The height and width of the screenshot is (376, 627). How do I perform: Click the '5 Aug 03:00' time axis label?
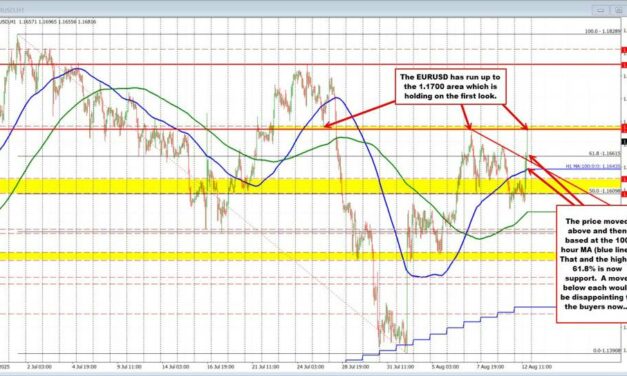click(445, 366)
